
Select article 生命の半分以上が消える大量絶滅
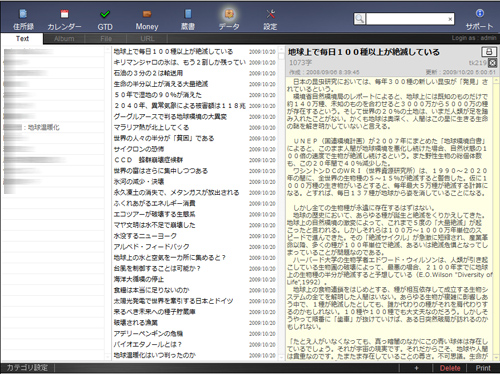(195, 84)
